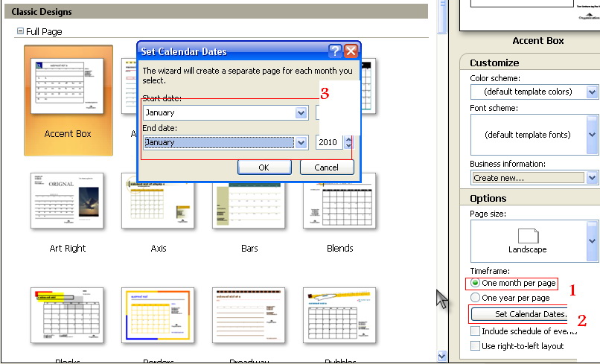Open the Business information dropdown

tap(592, 178)
